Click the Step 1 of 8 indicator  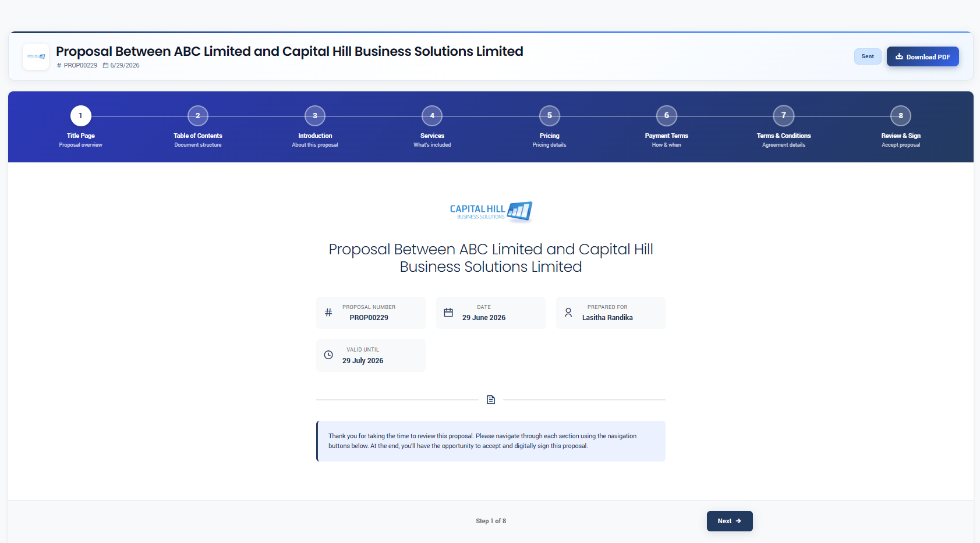point(491,521)
